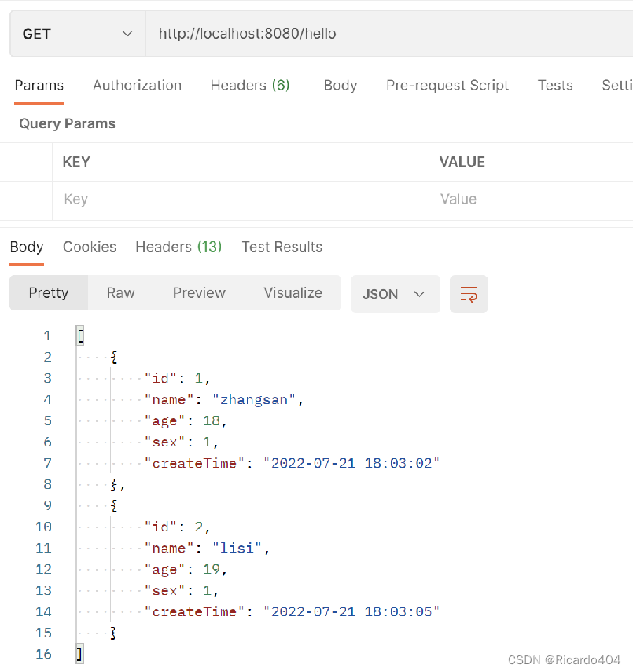The image size is (633, 672).
Task: Collapse the JSON array at line 1
Action: pyautogui.click(x=79, y=335)
